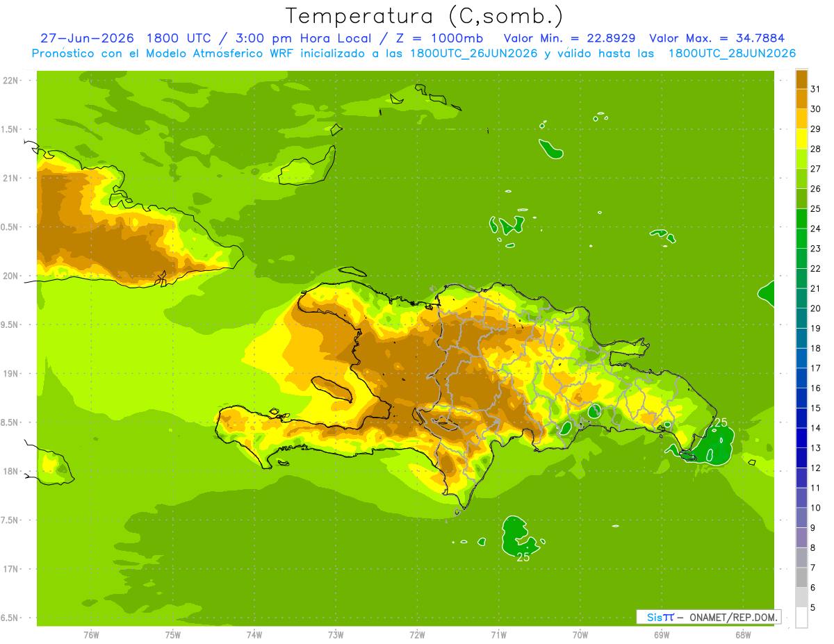
Task: Pick the white swatch below label 5
Action: tap(801, 618)
